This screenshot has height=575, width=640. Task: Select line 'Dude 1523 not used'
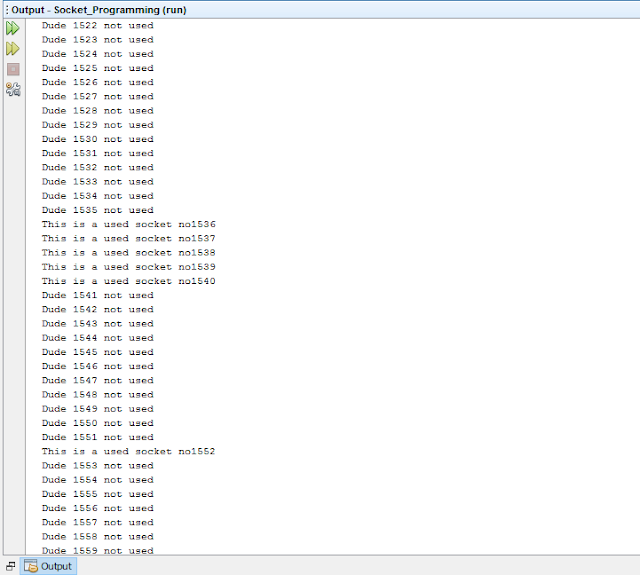pyautogui.click(x=98, y=40)
